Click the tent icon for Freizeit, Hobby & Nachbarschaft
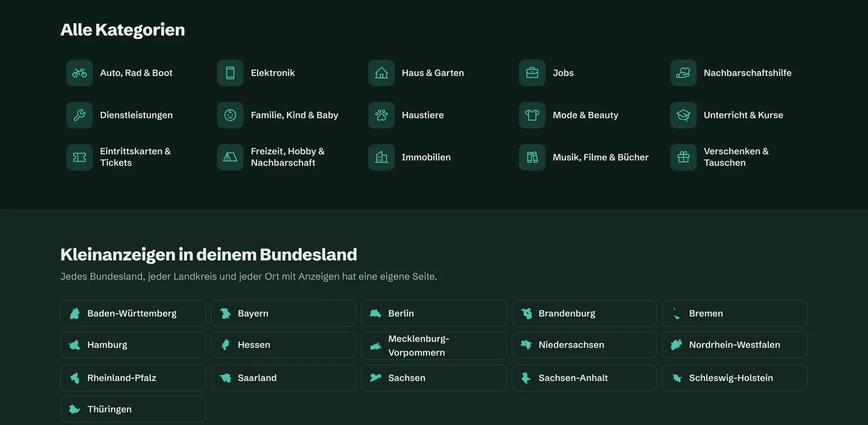This screenshot has width=868, height=425. point(231,157)
